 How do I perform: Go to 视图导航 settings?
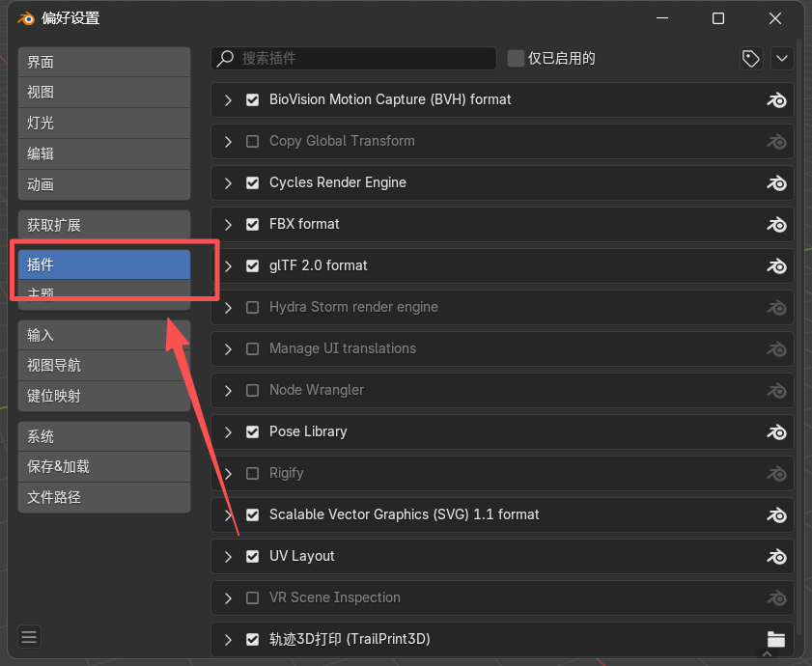[104, 366]
